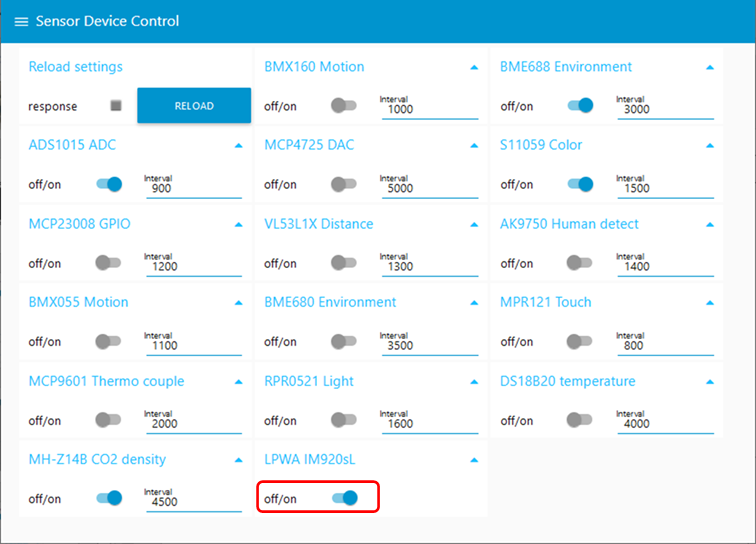This screenshot has height=544, width=756.
Task: Collapse the BMX160 Motion panel
Action: click(x=474, y=67)
